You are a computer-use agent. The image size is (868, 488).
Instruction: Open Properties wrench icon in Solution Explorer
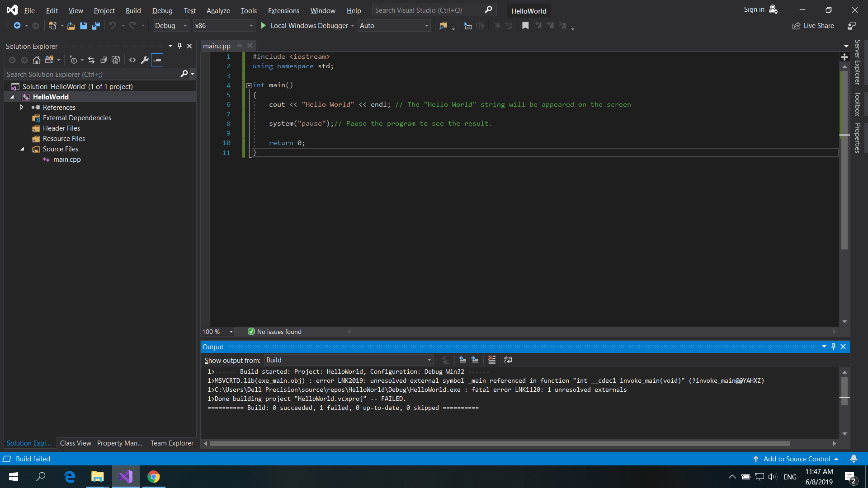tap(145, 60)
